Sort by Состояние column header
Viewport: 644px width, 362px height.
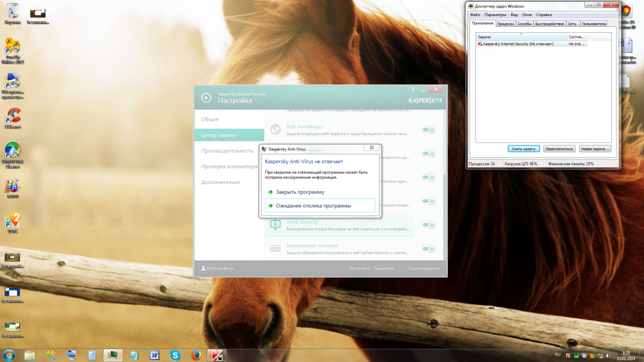577,37
